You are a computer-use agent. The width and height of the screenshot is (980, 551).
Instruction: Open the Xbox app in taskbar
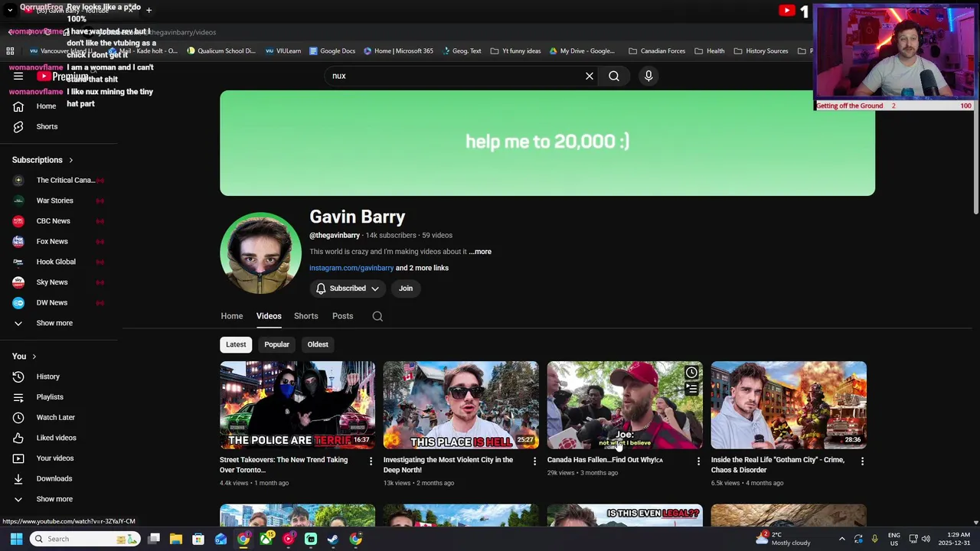(x=266, y=539)
